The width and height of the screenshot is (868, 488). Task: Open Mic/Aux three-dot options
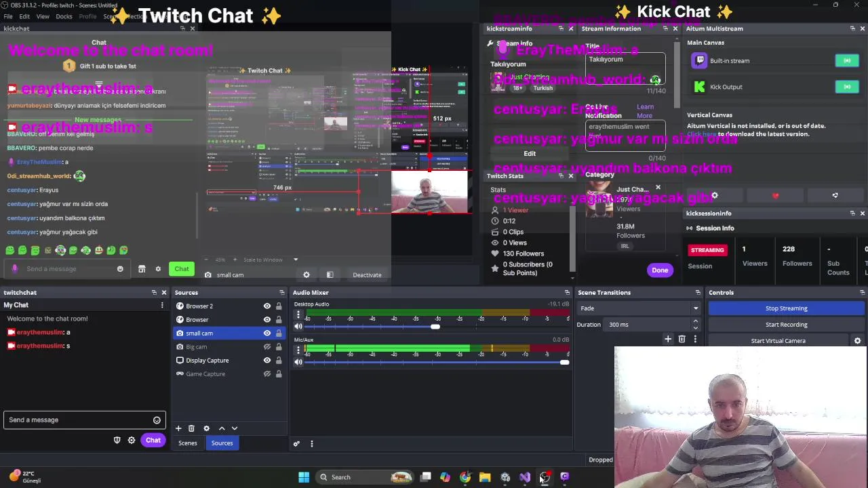click(298, 350)
